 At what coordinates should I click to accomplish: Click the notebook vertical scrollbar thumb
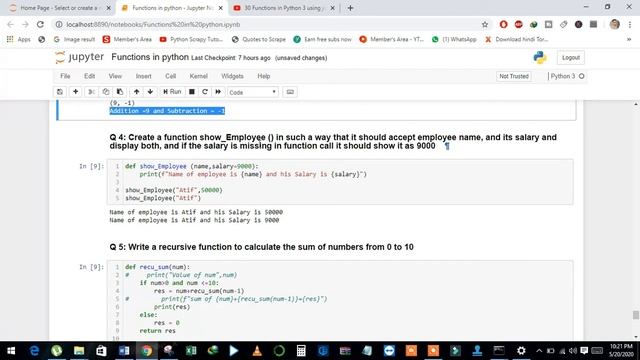(636, 315)
